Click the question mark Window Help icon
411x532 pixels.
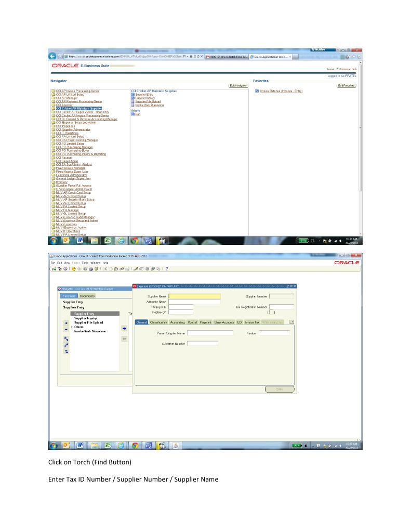pos(167,269)
